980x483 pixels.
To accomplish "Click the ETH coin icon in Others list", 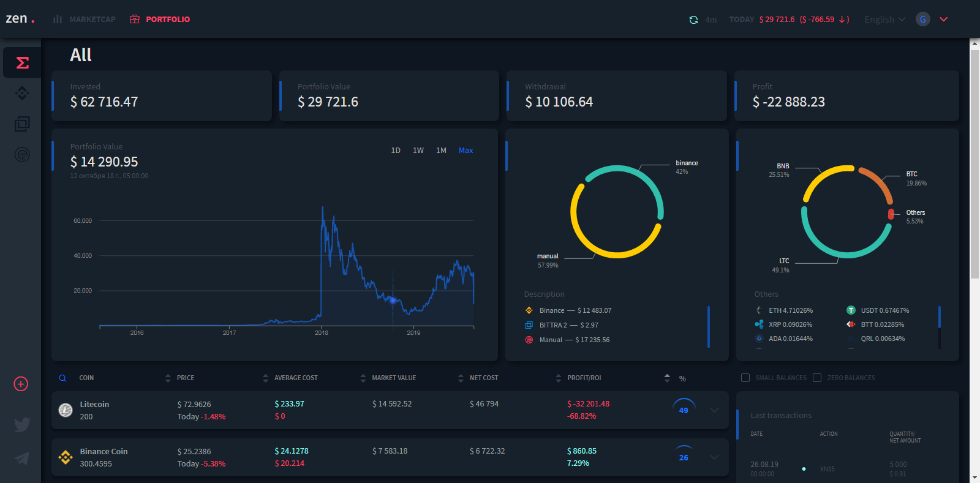I will tap(759, 310).
